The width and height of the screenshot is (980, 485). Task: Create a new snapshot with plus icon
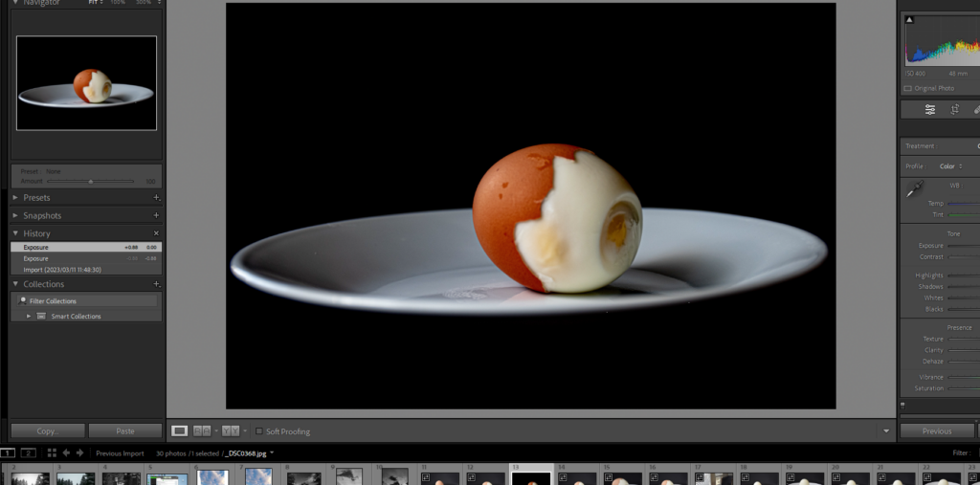point(156,216)
